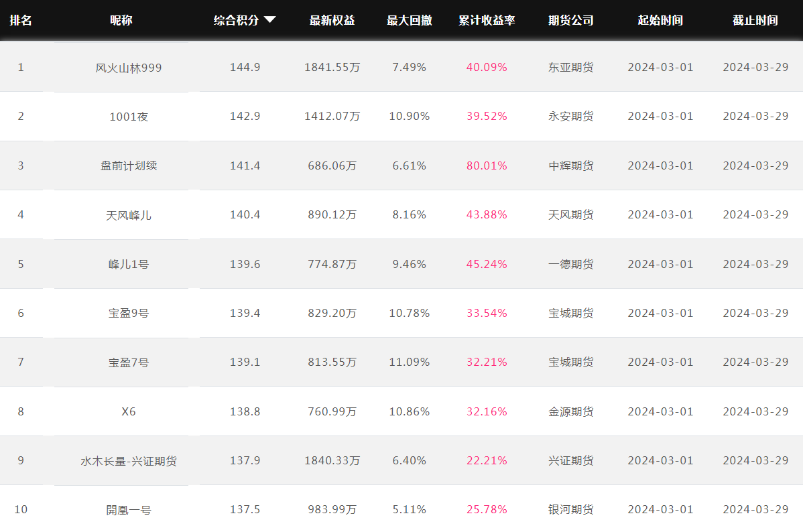The height and width of the screenshot is (532, 803).
Task: Select drawdown value 6.61%
Action: pos(409,165)
